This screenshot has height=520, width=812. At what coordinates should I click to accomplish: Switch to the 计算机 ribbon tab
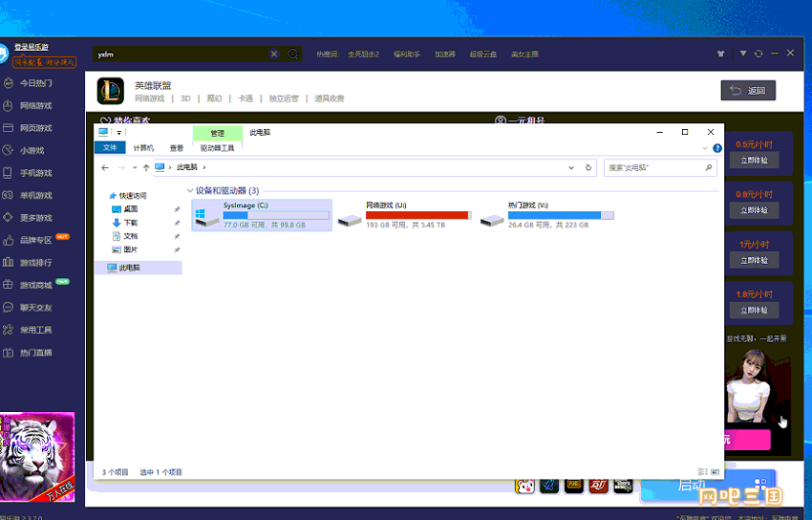click(x=143, y=148)
